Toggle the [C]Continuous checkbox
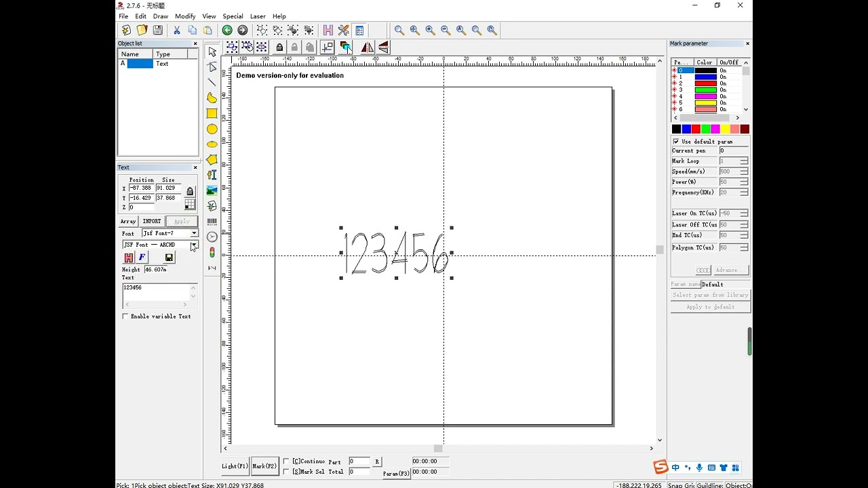The image size is (868, 488). [286, 462]
